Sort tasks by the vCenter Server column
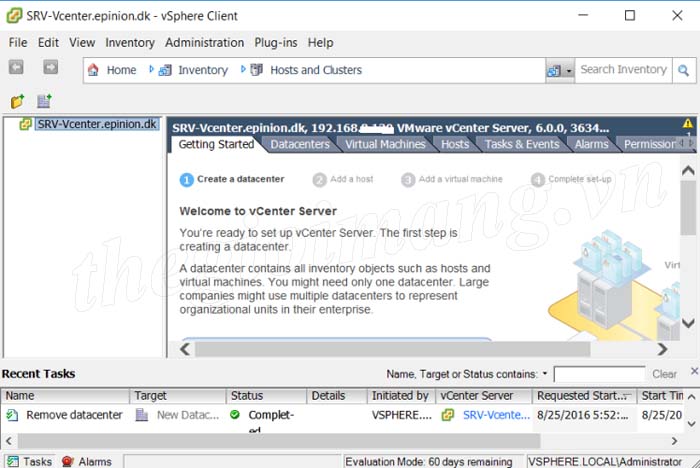The image size is (700, 468). pyautogui.click(x=484, y=396)
